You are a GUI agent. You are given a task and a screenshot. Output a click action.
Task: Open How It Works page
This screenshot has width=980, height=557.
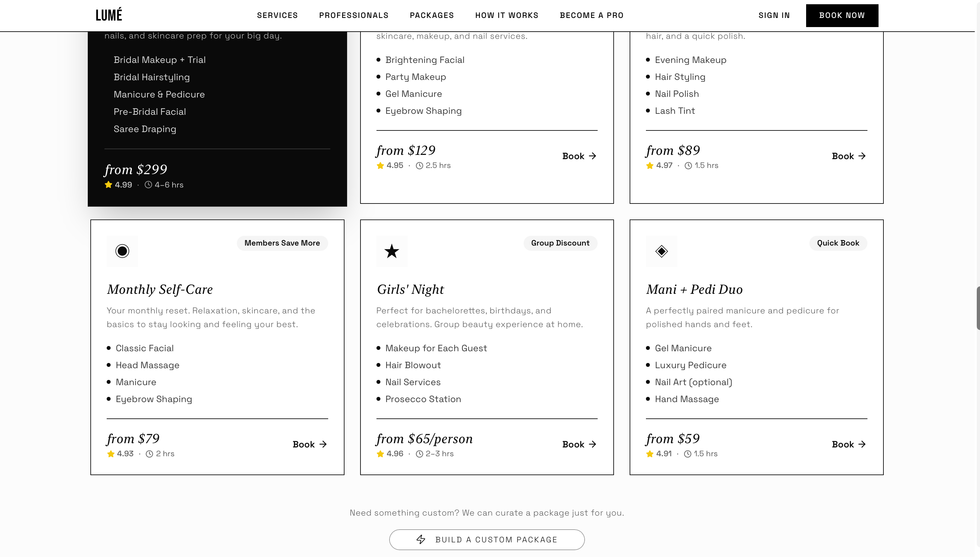click(x=507, y=15)
